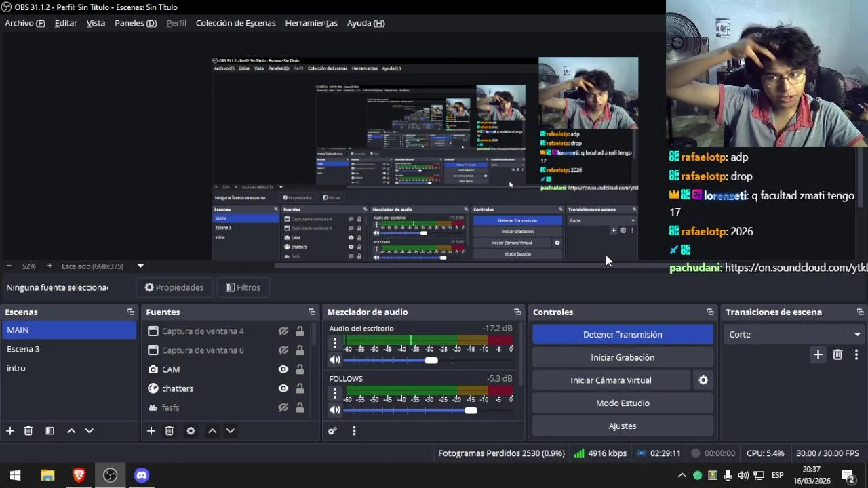The height and width of the screenshot is (488, 868).
Task: Open Discord from the taskbar
Action: pyautogui.click(x=141, y=475)
